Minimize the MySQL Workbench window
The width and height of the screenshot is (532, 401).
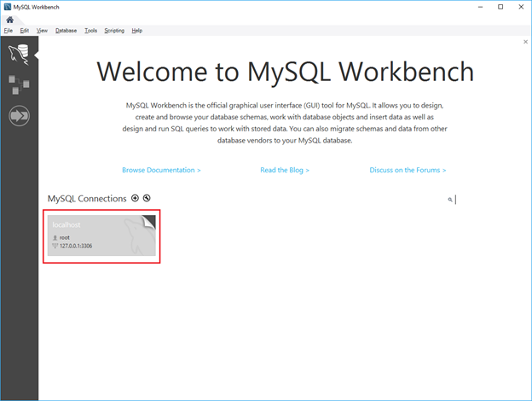coord(481,7)
